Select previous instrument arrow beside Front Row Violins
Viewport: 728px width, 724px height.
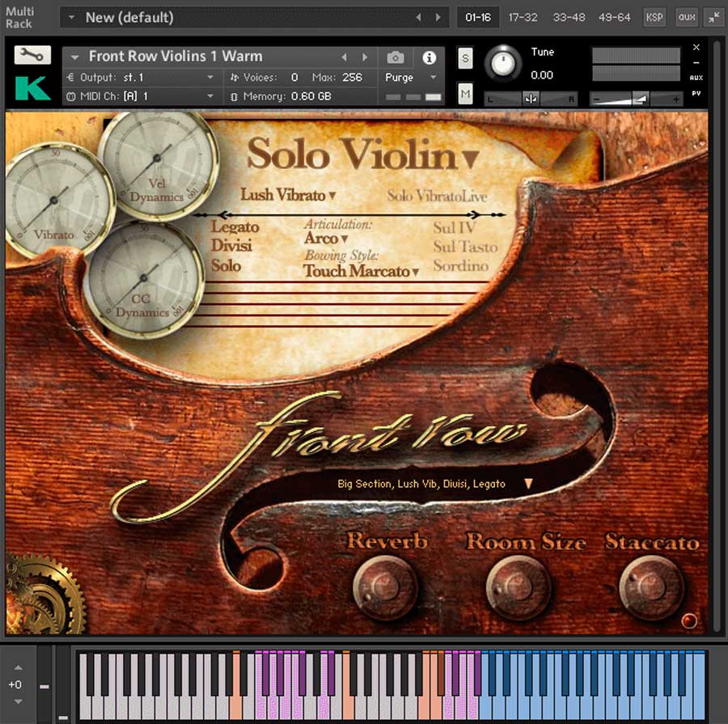[x=344, y=57]
